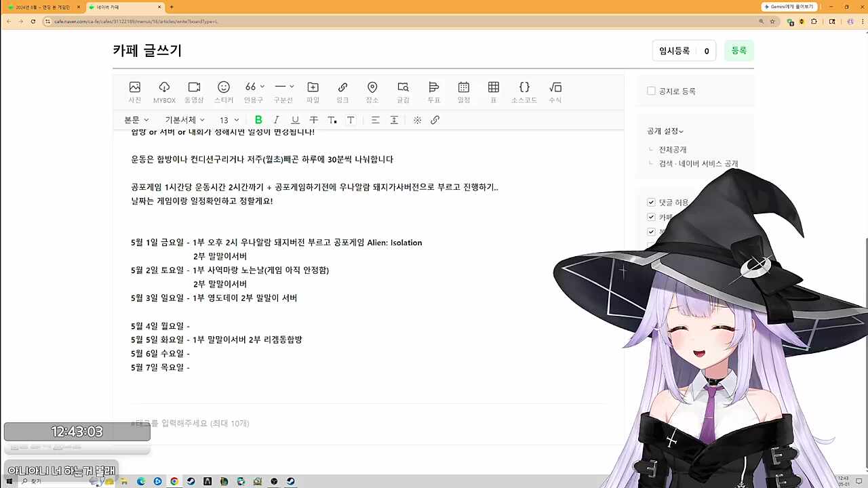Viewport: 868px width, 488px height.
Task: Open the font size 13 dropdown
Action: pos(229,120)
